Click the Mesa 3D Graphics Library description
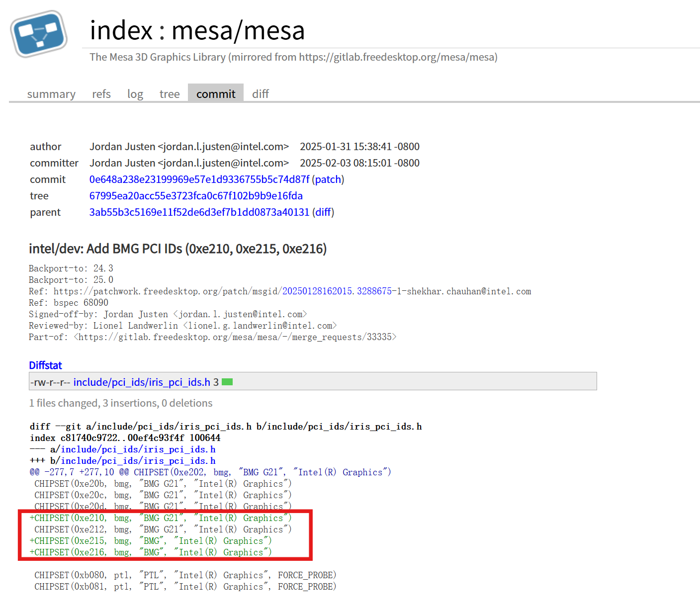This screenshot has height=612, width=700. pyautogui.click(x=294, y=57)
